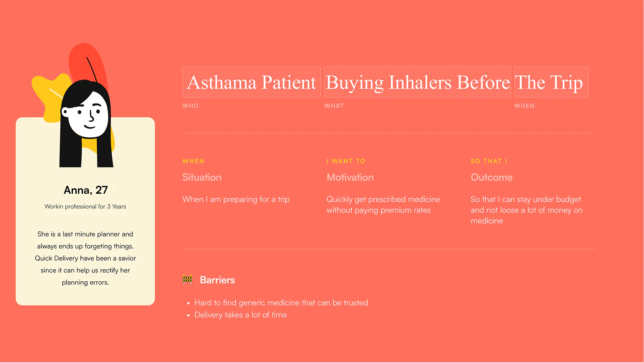This screenshot has height=362, width=644.
Task: Select the Buying Inhalers Before title box
Action: pyautogui.click(x=417, y=82)
